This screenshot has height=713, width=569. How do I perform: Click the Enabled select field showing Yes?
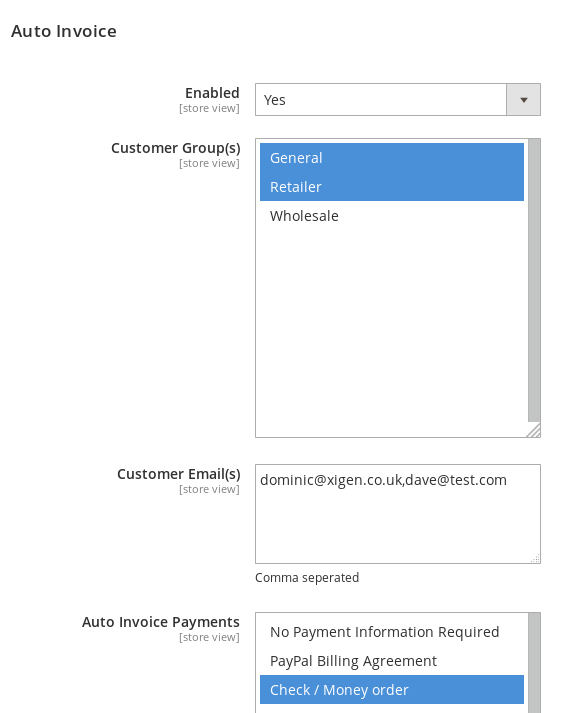coord(398,100)
